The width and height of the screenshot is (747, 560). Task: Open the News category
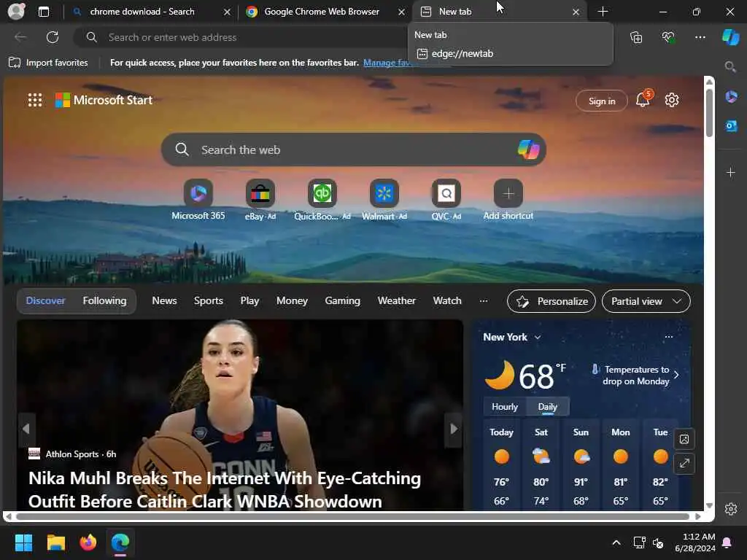click(x=164, y=301)
